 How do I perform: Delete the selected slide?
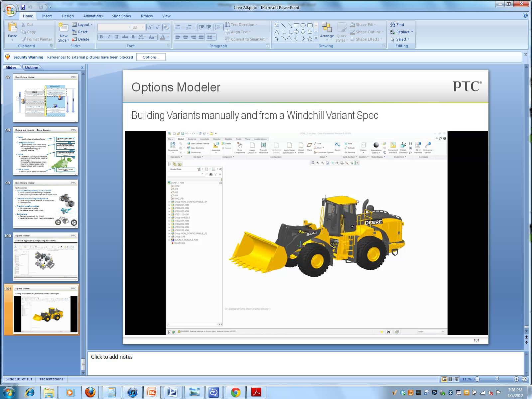point(80,39)
